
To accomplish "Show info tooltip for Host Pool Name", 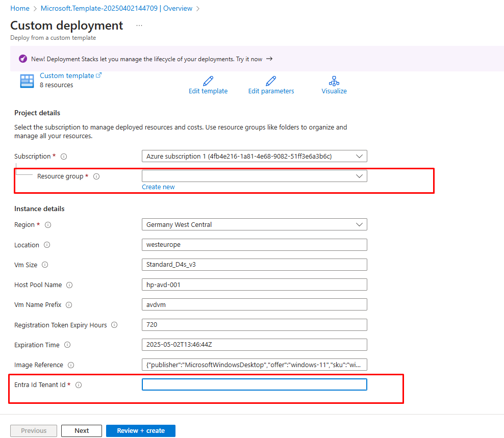I will point(69,285).
